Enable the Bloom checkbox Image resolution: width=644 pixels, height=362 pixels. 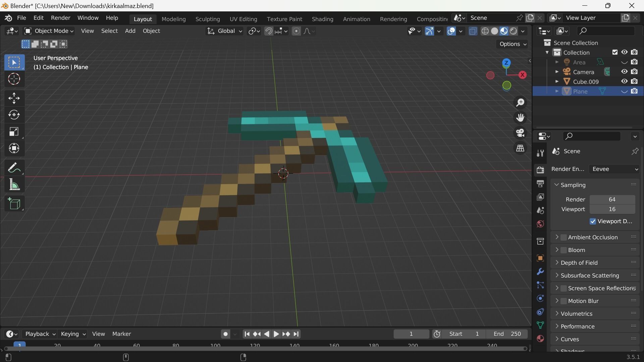pos(564,250)
